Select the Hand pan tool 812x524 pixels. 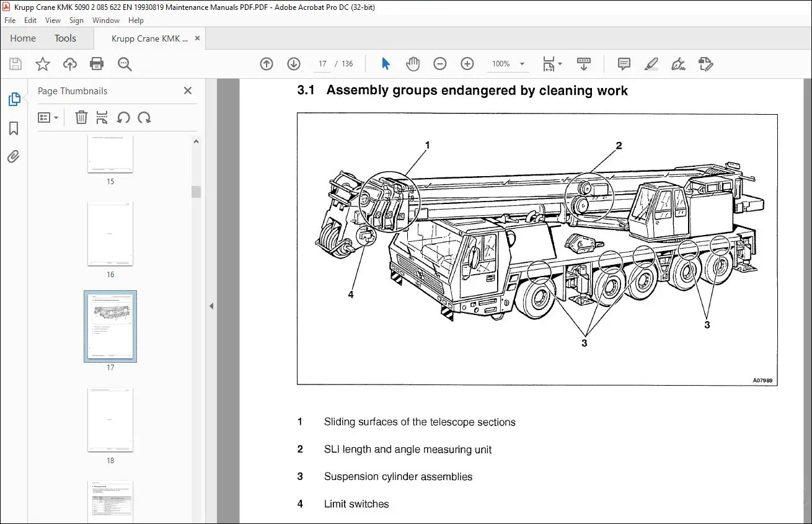point(413,64)
